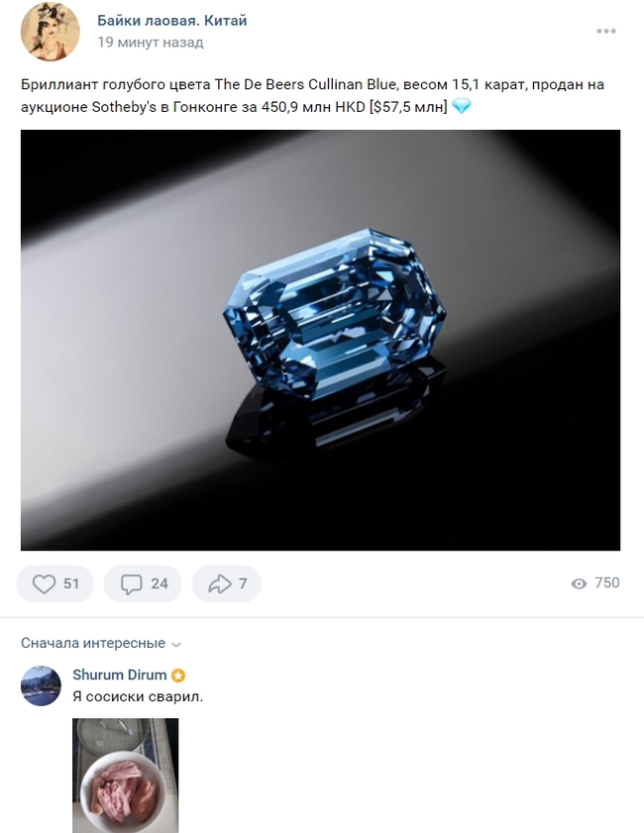Image resolution: width=644 pixels, height=833 pixels.
Task: Open comments via the speech bubble icon
Action: pos(131,583)
